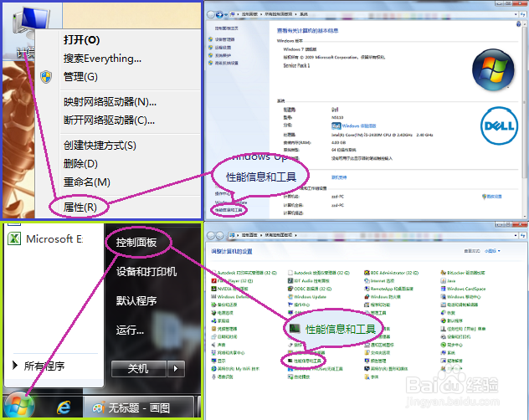The height and width of the screenshot is (420, 529).
Task: Open the Java control panel item
Action: [x=448, y=280]
